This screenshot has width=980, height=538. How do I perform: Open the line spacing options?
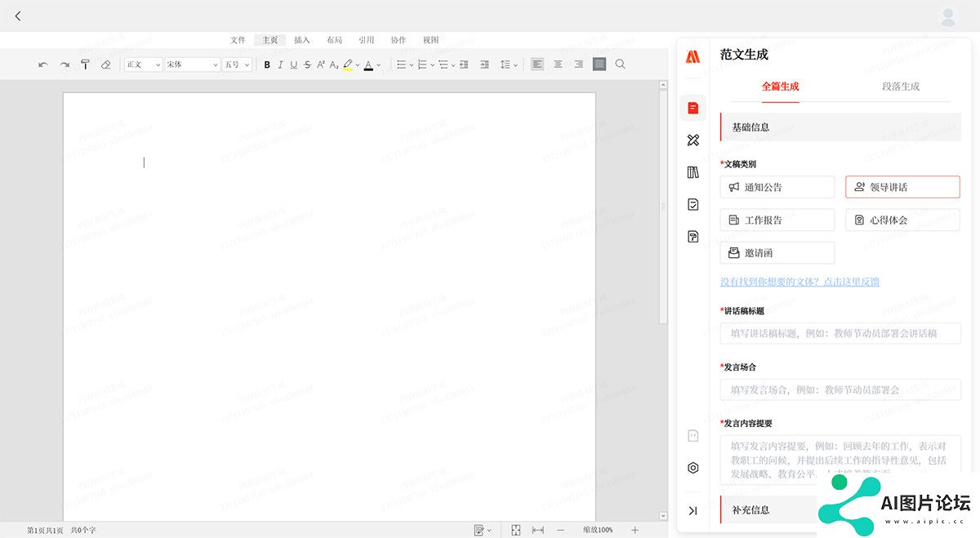coord(508,64)
